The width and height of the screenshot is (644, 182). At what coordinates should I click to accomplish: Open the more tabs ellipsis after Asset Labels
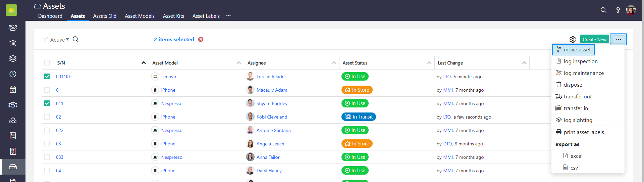228,16
